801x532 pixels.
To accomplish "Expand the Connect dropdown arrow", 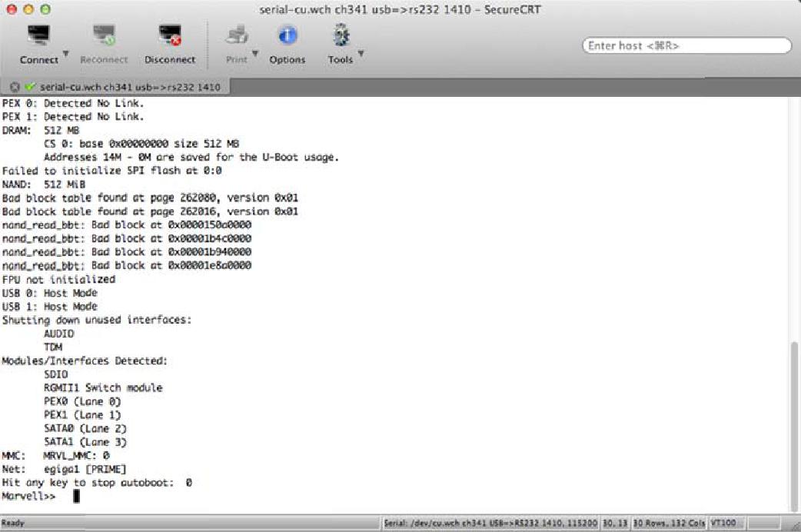I will pyautogui.click(x=65, y=55).
